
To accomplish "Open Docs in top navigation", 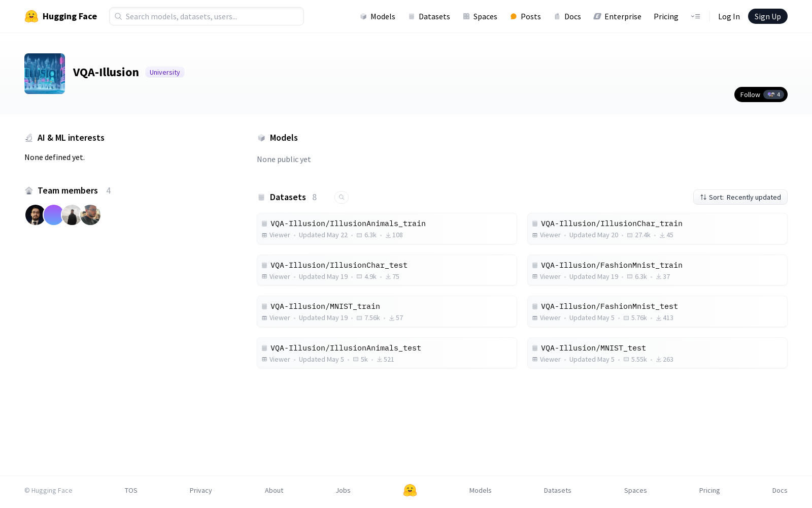I will 567,16.
